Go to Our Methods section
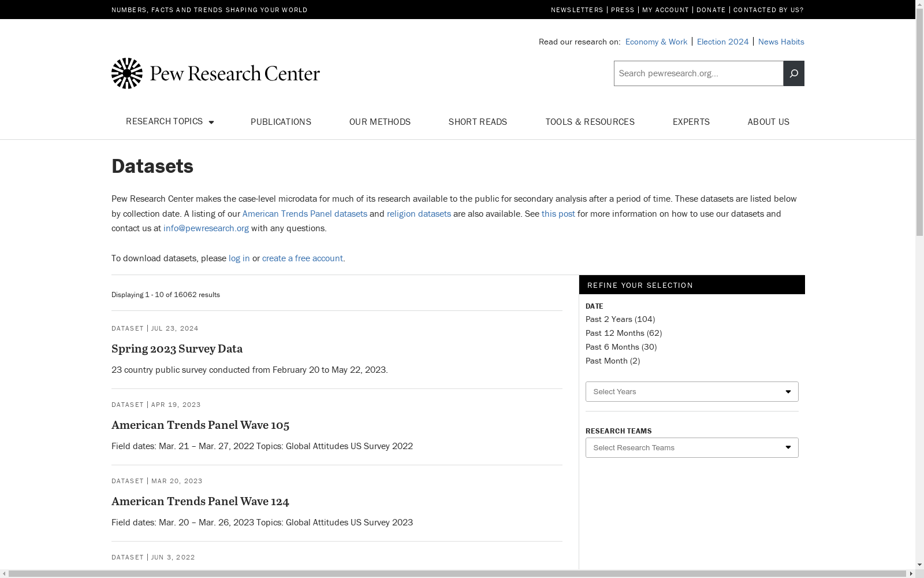 click(380, 122)
